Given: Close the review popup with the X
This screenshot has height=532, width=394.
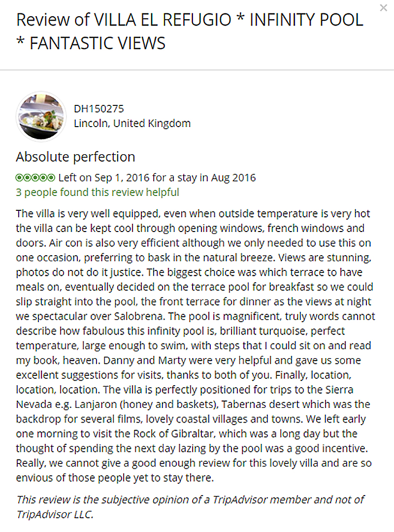Looking at the screenshot, I should click(x=383, y=8).
